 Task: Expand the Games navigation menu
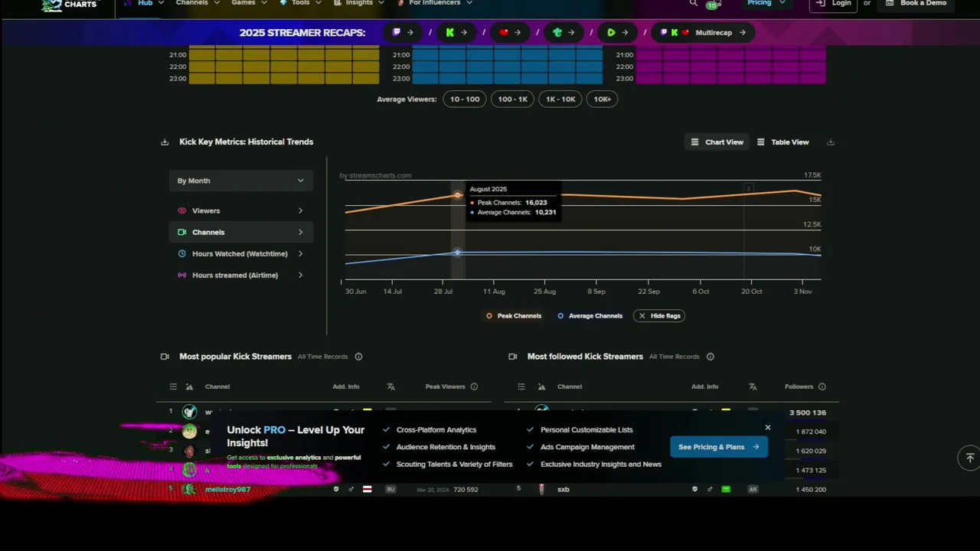point(249,3)
